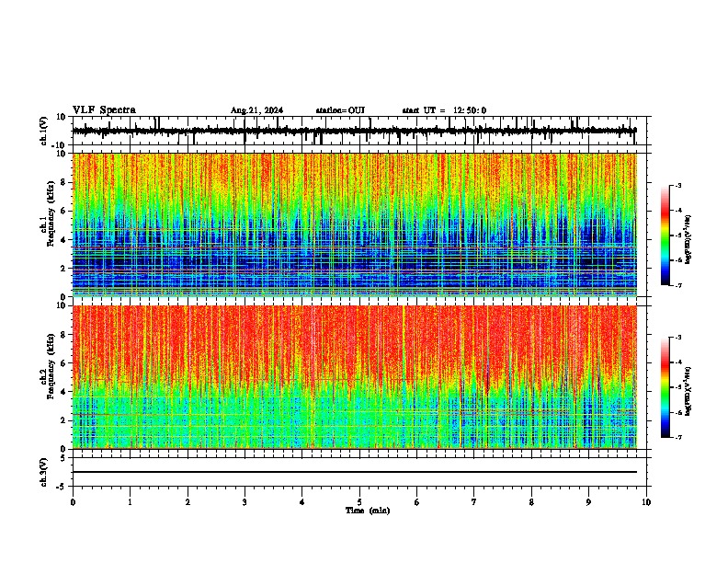The image size is (728, 563).
Task: Click the 'ch.3(V)' axis label
Action: 44,472
